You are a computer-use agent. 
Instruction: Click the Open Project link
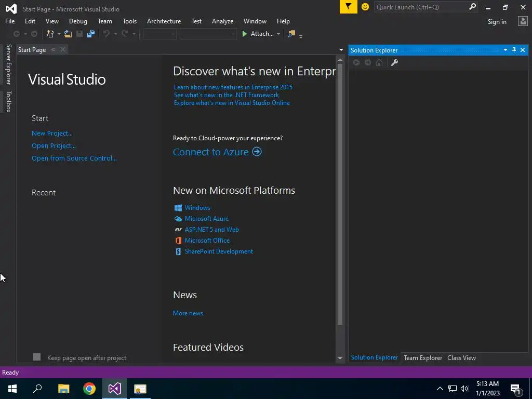pyautogui.click(x=54, y=146)
